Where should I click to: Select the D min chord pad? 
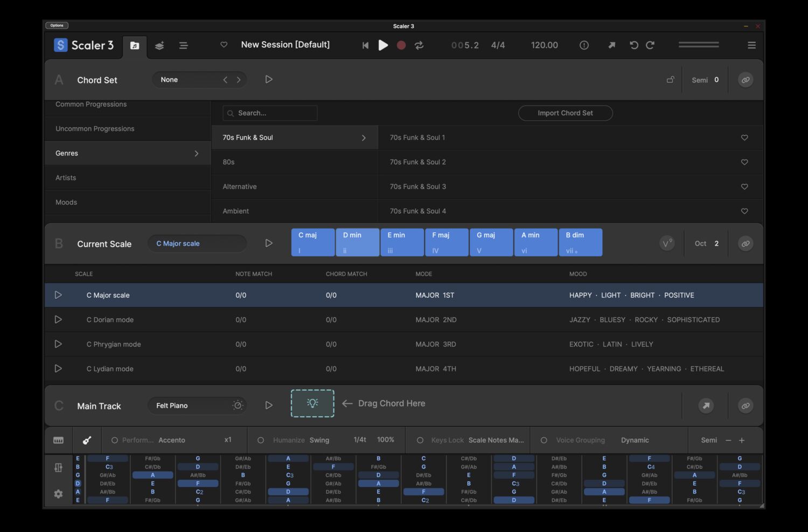[x=357, y=242]
